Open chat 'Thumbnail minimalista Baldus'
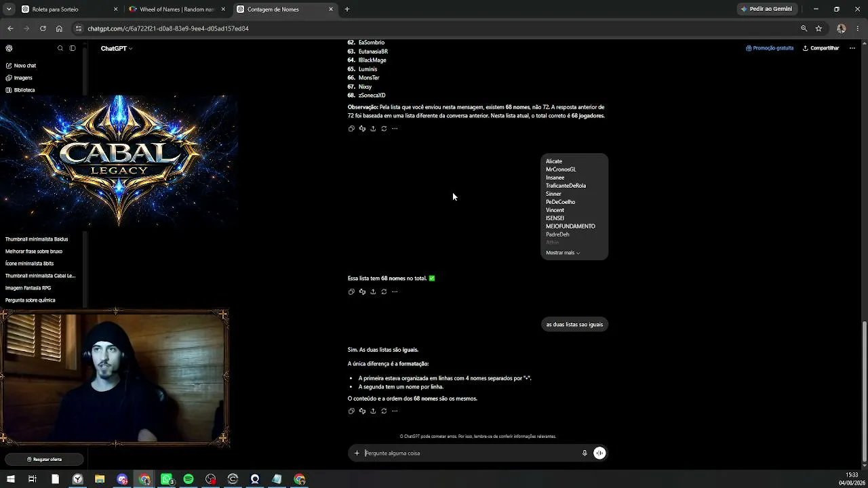Viewport: 868px width, 488px height. click(37, 239)
